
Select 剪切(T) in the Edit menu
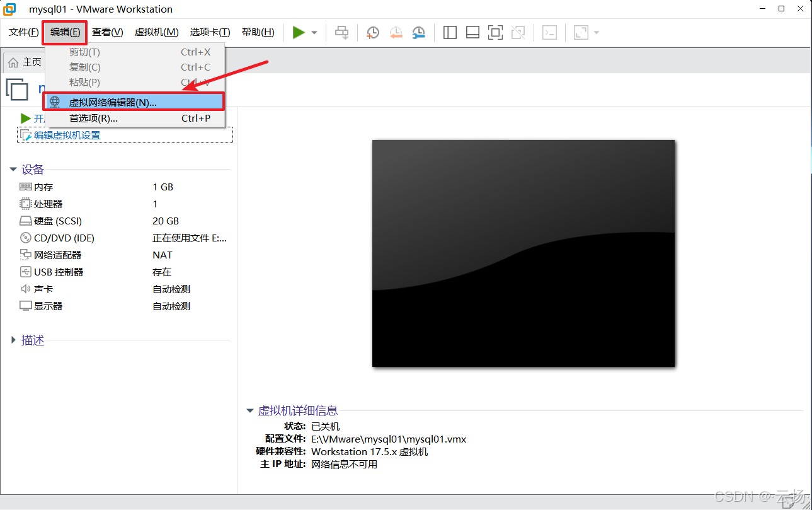(x=134, y=52)
